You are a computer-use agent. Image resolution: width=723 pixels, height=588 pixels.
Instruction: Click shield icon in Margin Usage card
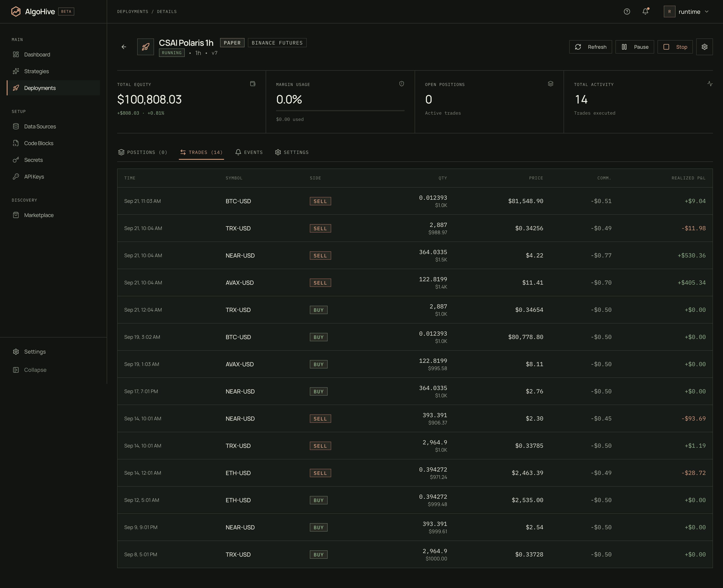pos(401,84)
